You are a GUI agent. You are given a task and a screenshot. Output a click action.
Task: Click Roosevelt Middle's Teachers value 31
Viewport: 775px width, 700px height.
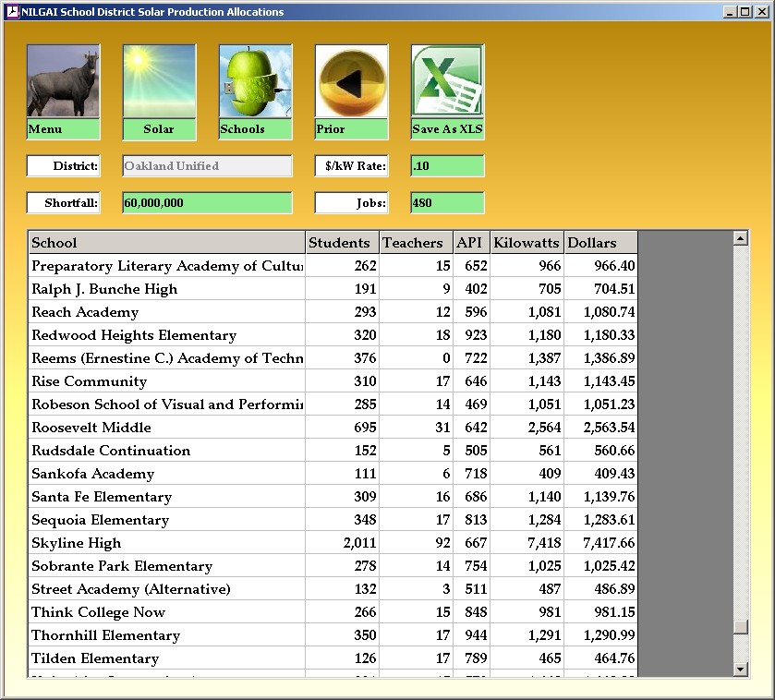point(442,428)
